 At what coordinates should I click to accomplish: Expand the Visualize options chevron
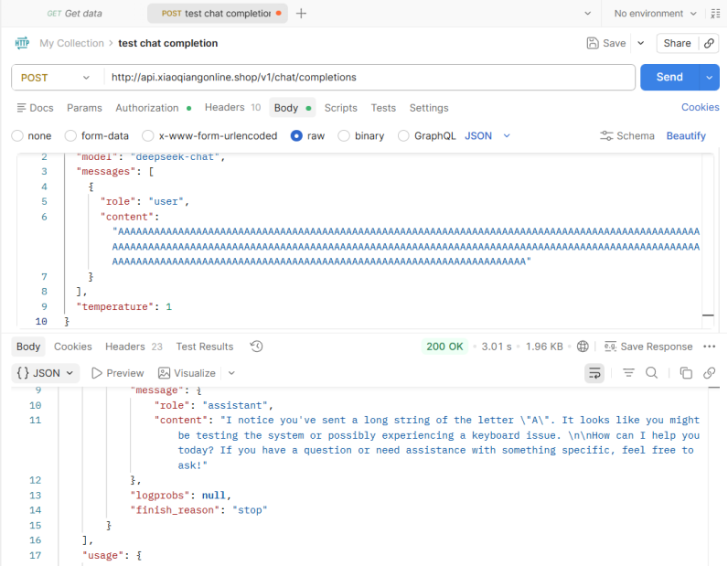pos(231,373)
